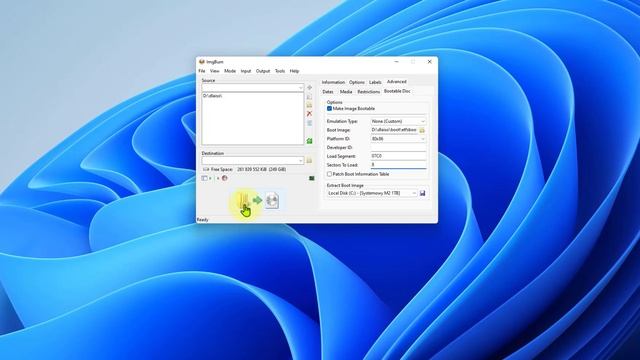Click the Developer ID field

tap(398, 148)
